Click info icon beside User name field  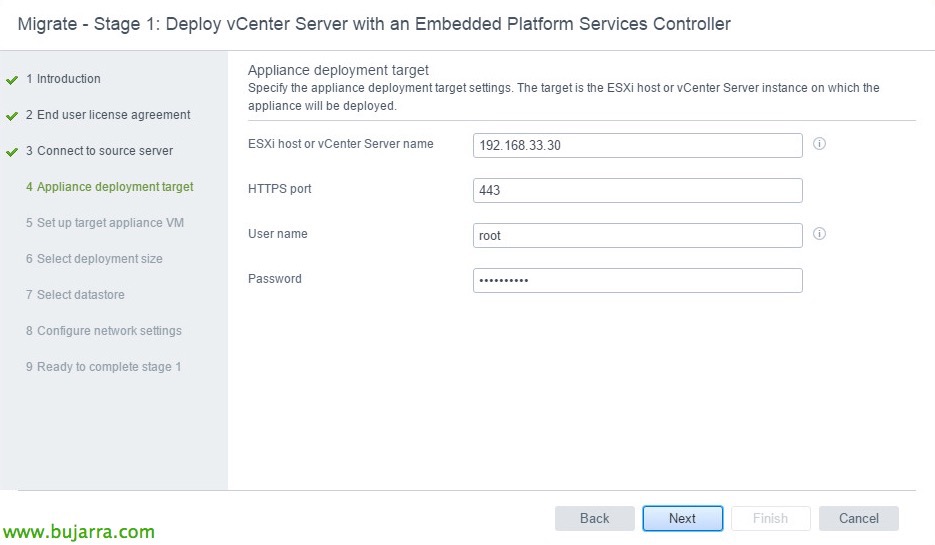pos(819,234)
